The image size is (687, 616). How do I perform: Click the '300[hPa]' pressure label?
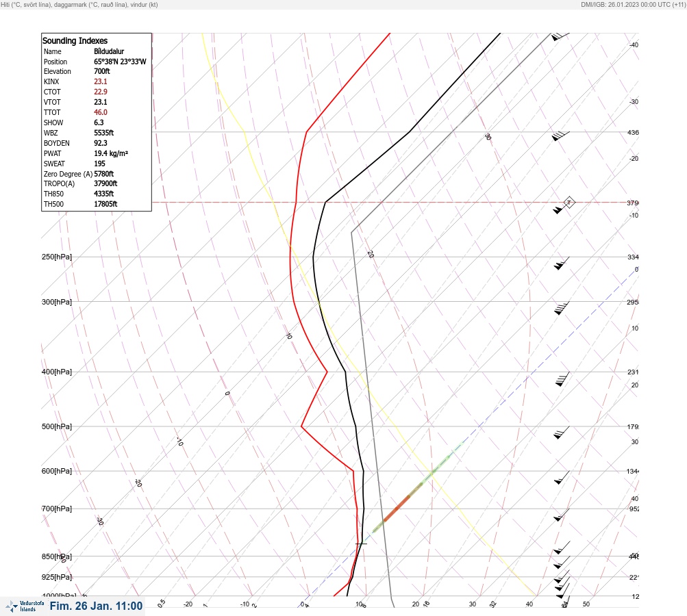click(x=57, y=302)
